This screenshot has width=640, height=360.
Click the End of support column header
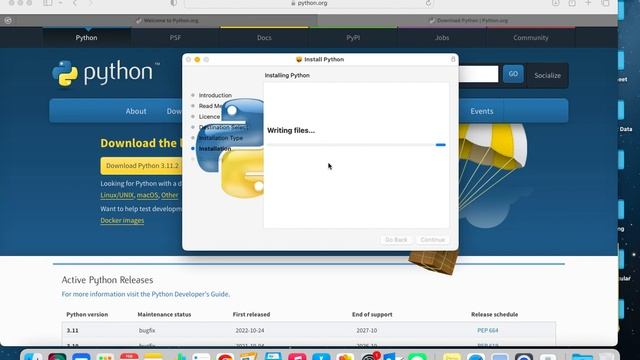click(x=372, y=314)
